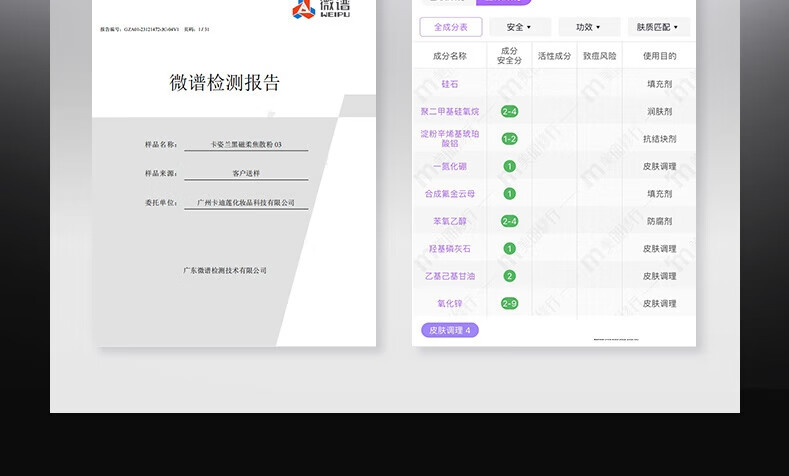Click the report number line at top
This screenshot has height=476, width=789.
point(154,29)
